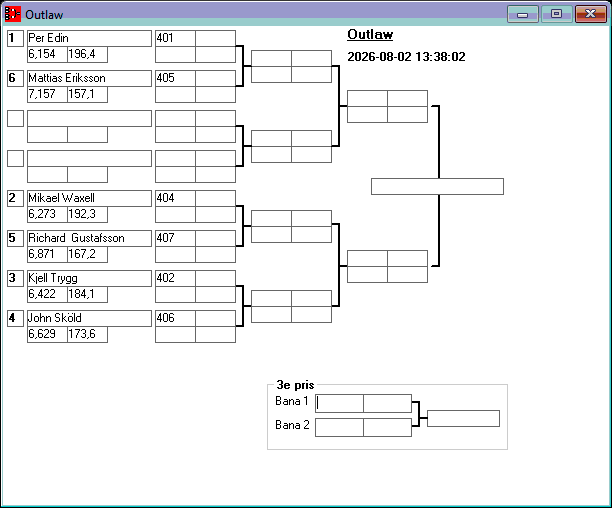Image resolution: width=612 pixels, height=508 pixels.
Task: Click the 406 start number cell
Action: 175,318
